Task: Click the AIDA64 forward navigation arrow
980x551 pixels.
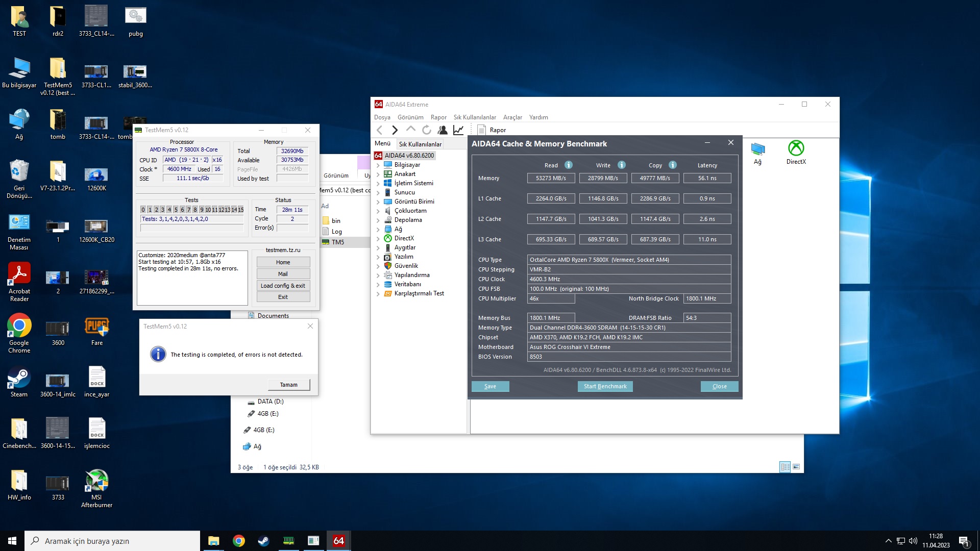Action: [x=395, y=130]
